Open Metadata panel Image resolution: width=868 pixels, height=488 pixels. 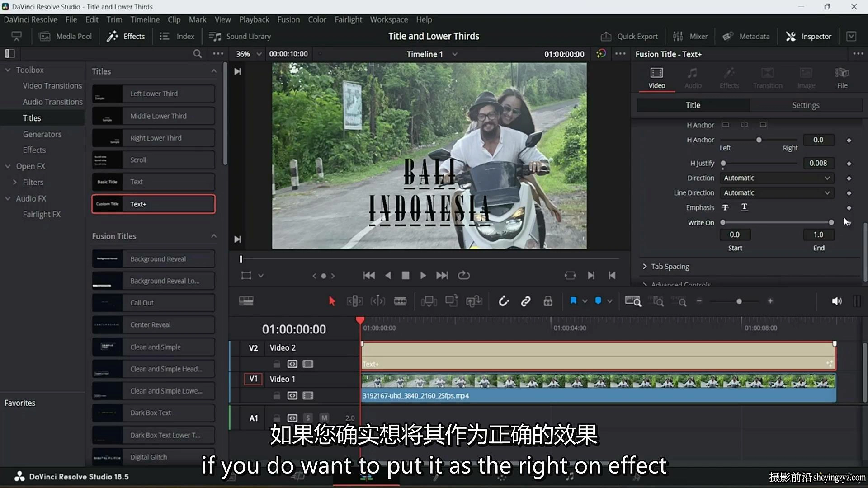coord(746,37)
